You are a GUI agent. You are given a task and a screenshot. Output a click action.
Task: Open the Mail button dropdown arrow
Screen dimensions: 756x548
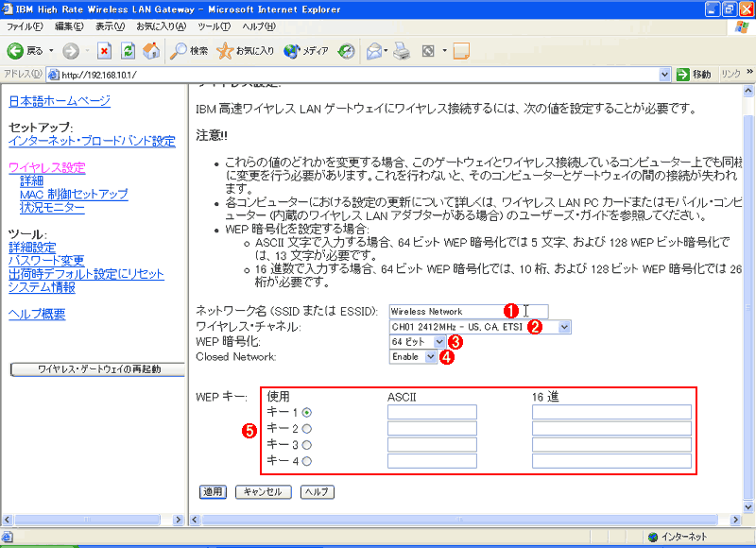pos(386,51)
